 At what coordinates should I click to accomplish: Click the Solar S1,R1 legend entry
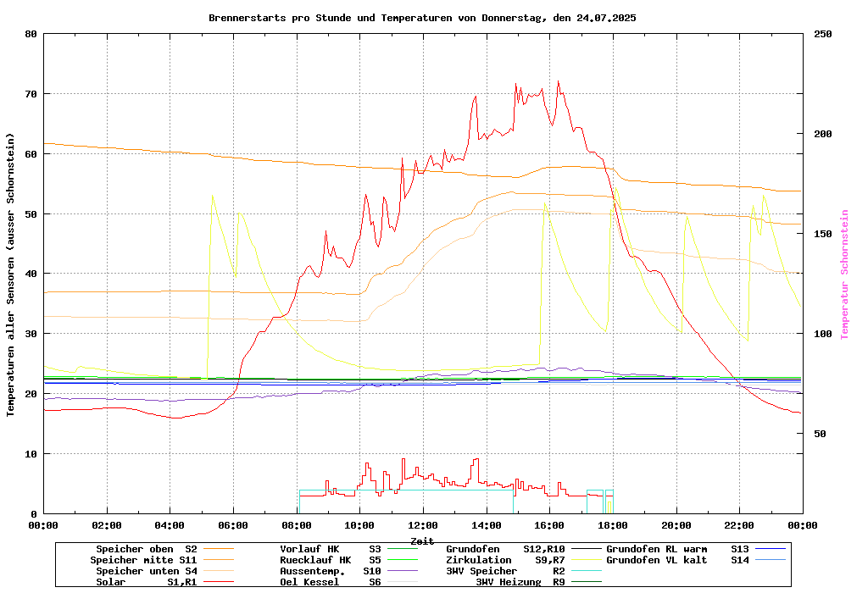coord(146,582)
